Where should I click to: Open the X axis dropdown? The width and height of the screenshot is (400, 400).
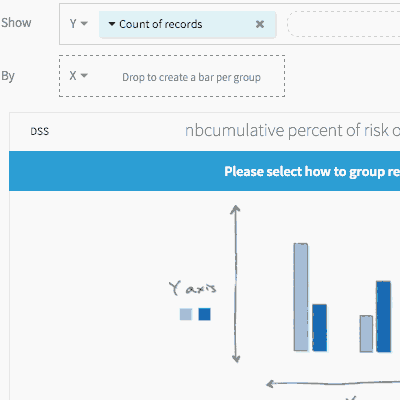pyautogui.click(x=79, y=76)
